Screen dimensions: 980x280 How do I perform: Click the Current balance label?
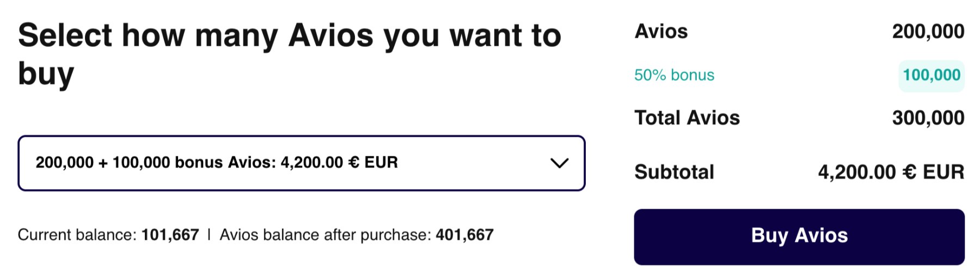77,235
